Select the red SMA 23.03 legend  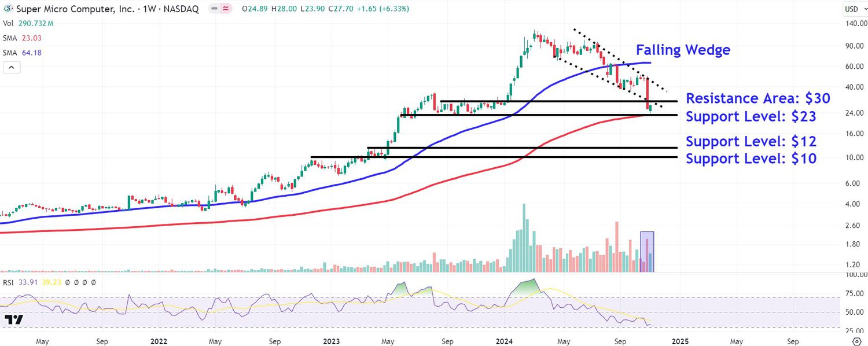pyautogui.click(x=23, y=38)
